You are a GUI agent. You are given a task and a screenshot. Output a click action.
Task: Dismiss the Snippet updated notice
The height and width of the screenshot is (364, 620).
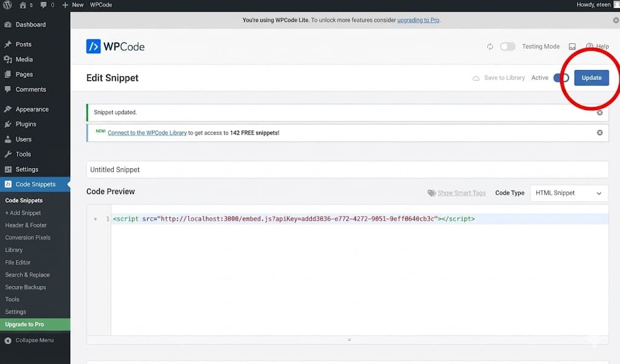pyautogui.click(x=600, y=112)
